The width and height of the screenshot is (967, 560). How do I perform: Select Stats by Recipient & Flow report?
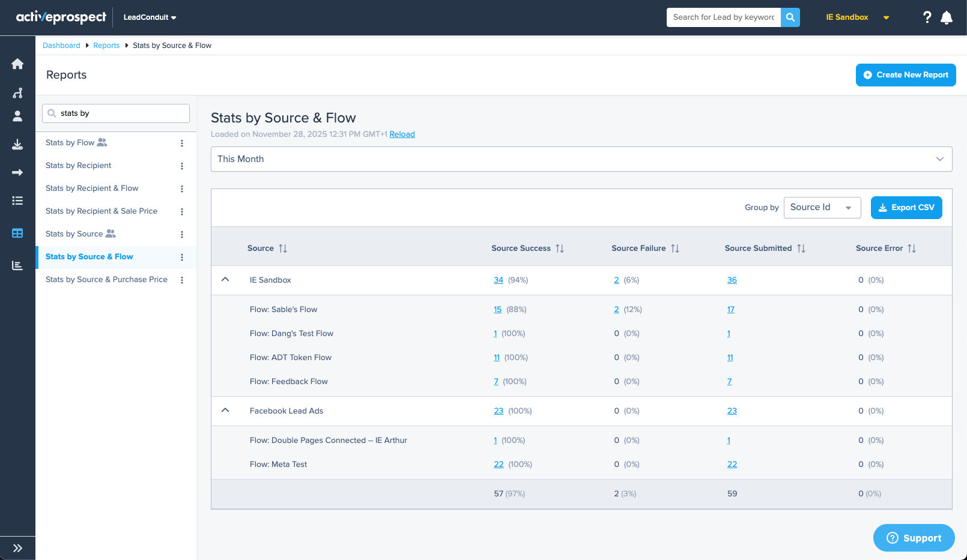coord(92,188)
